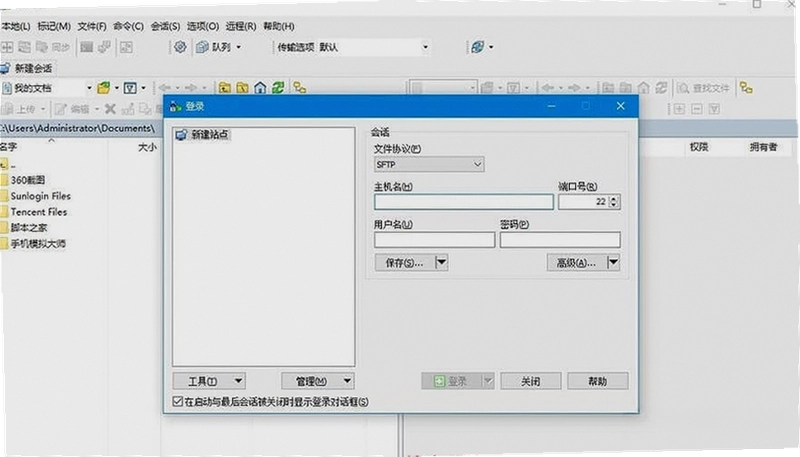Click the 帮助 button in dialog
Image resolution: width=800 pixels, height=457 pixels.
coord(597,381)
